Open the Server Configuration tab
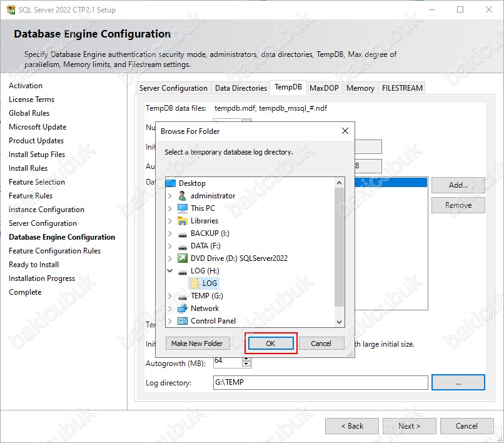 [x=173, y=88]
